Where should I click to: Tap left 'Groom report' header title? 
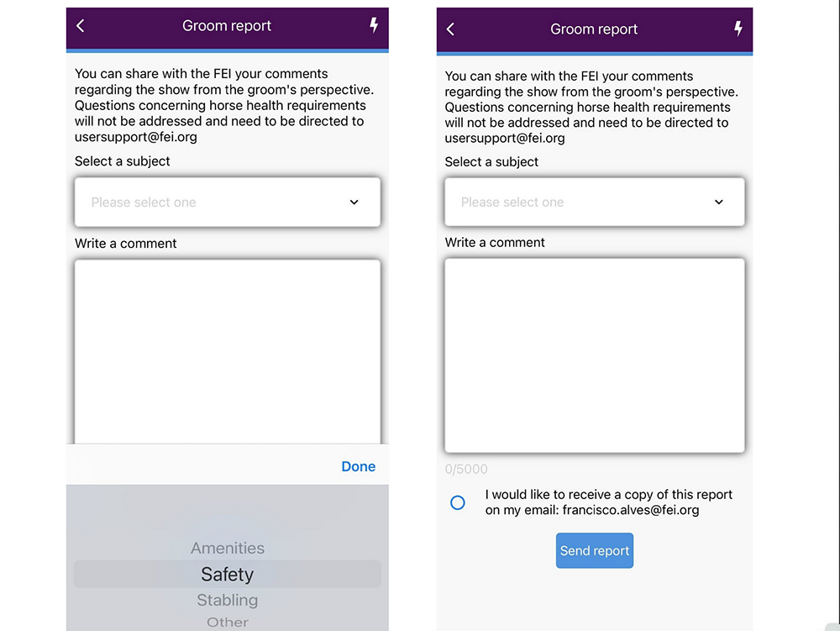[x=227, y=26]
